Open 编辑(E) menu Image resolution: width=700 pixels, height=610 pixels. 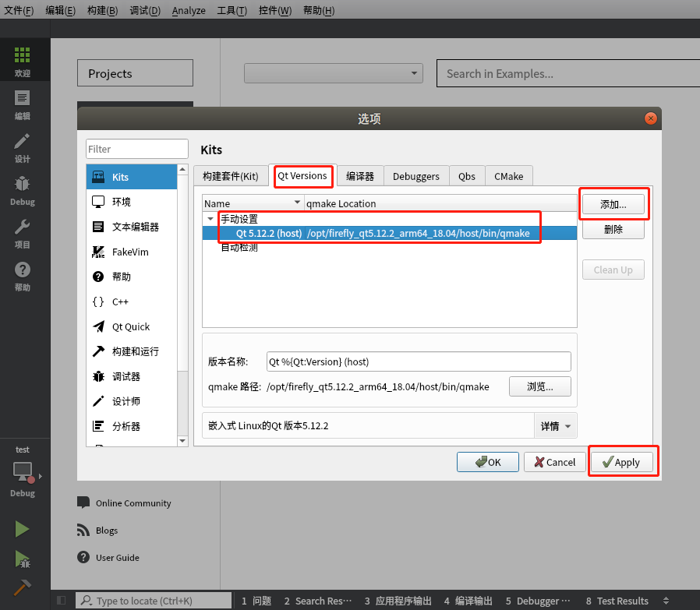coord(60,10)
